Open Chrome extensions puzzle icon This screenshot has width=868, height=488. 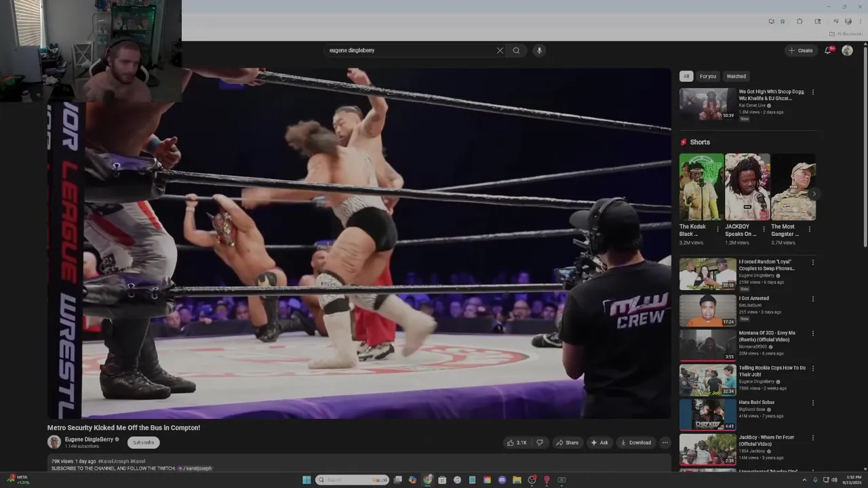coord(800,21)
